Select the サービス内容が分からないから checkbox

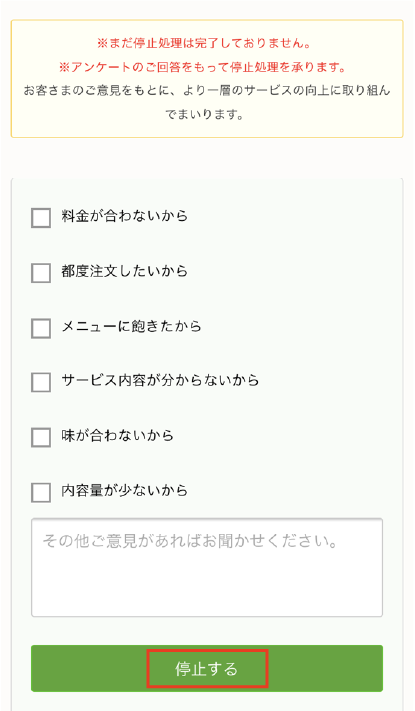(x=41, y=382)
